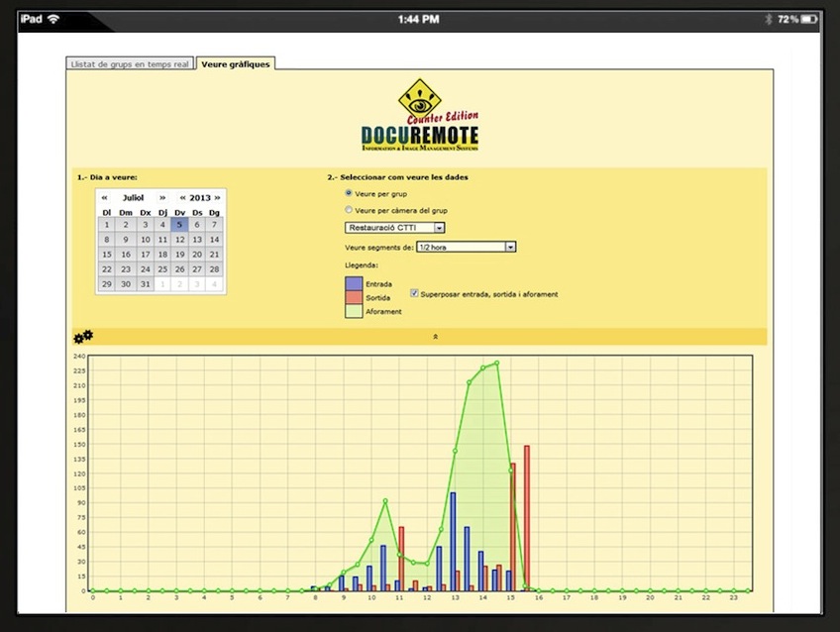
Task: Go back one year from 2013
Action: tap(182, 197)
